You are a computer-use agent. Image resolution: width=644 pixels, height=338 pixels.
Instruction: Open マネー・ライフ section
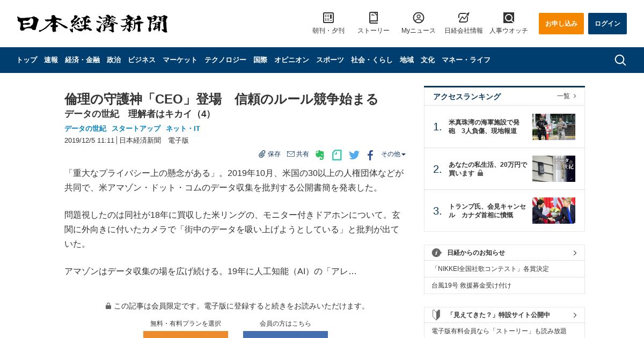[466, 60]
